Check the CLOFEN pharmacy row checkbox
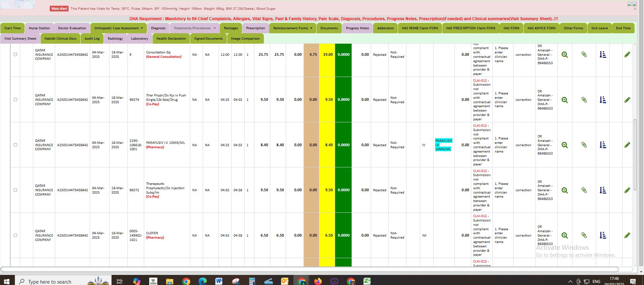The image size is (644, 285). (x=15, y=235)
